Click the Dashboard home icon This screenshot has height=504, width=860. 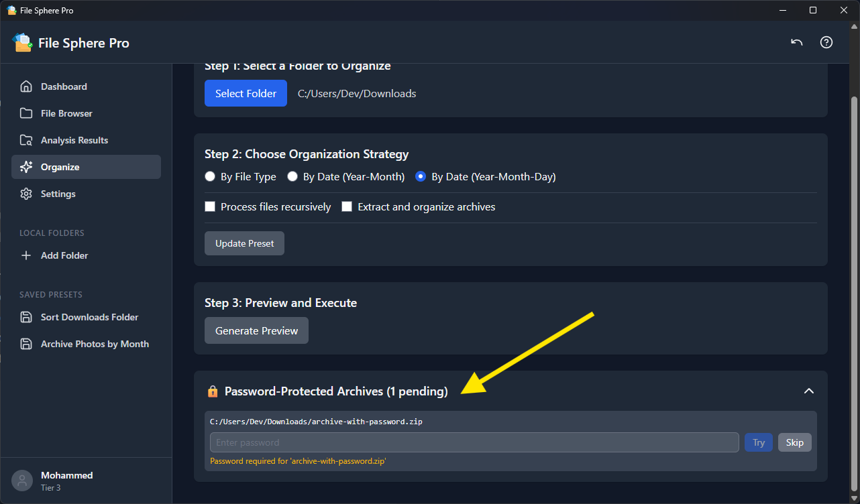[x=26, y=86]
